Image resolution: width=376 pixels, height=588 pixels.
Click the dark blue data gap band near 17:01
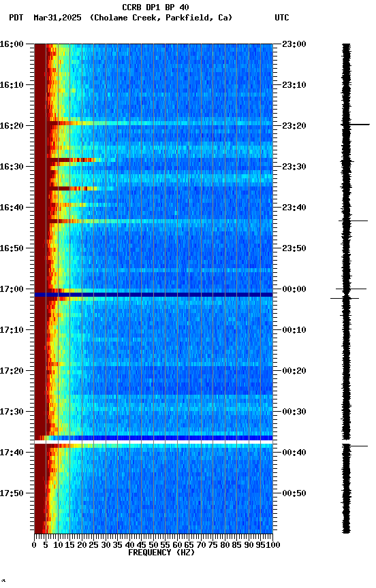pos(153,295)
